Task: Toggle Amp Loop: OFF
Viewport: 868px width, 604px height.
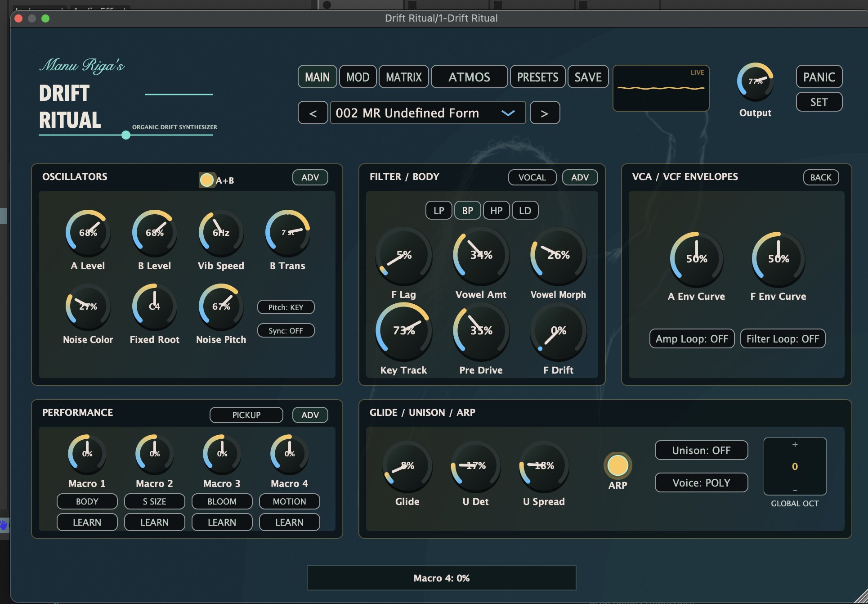Action: pos(692,339)
